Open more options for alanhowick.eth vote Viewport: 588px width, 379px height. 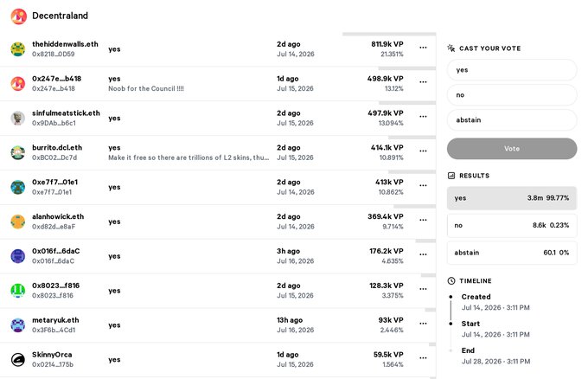(x=423, y=221)
